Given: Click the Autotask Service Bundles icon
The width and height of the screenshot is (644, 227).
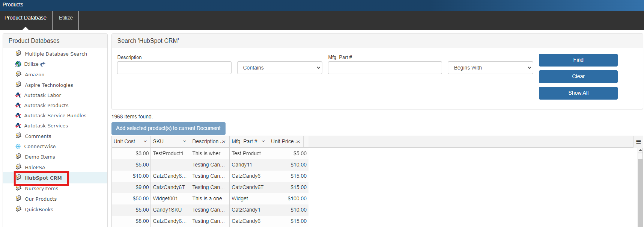Looking at the screenshot, I should click(18, 115).
